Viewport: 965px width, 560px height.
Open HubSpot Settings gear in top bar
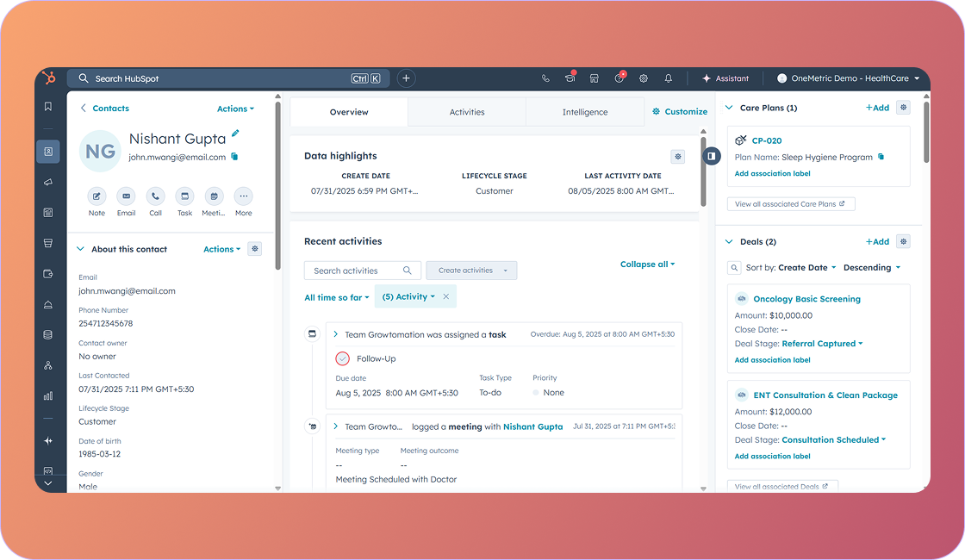click(x=643, y=78)
